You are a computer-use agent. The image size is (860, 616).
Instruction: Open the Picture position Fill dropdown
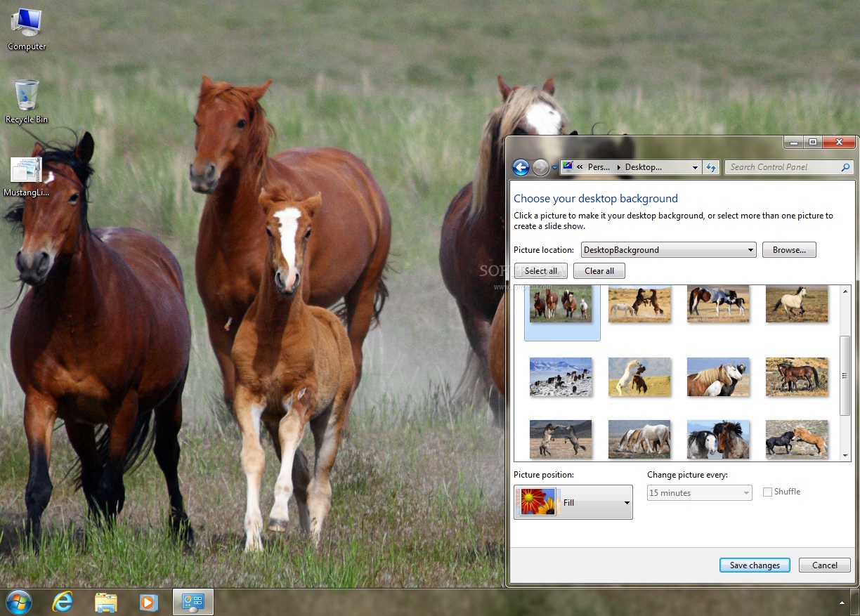573,503
